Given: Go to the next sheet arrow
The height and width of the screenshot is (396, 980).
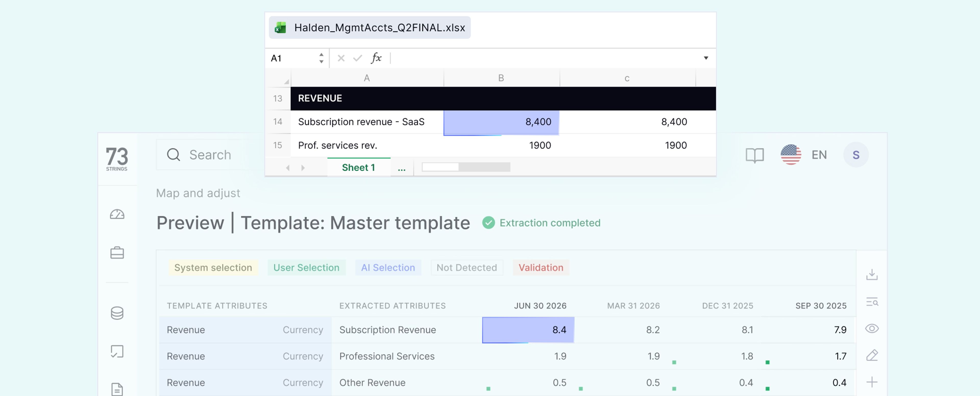Looking at the screenshot, I should pyautogui.click(x=303, y=168).
